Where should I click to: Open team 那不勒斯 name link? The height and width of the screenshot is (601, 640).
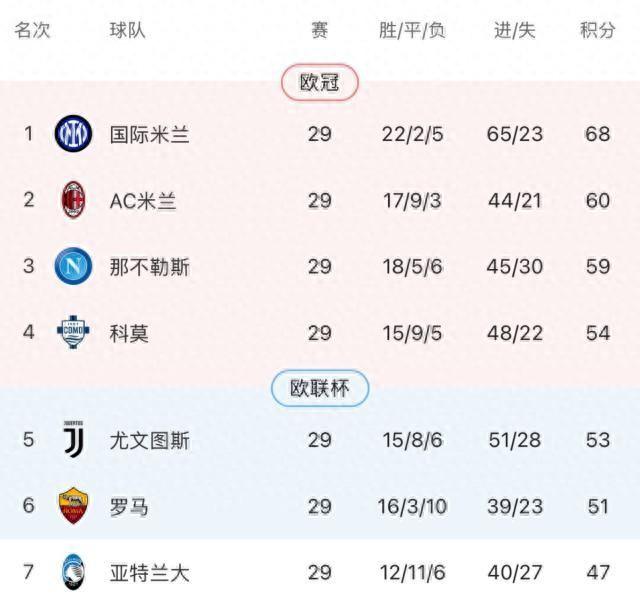point(149,267)
